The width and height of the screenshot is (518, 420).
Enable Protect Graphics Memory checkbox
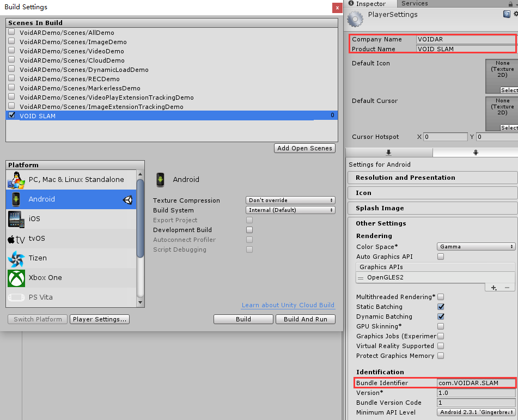[441, 356]
